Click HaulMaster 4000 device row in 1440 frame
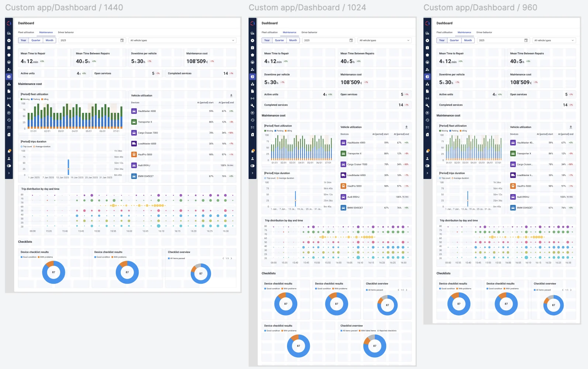This screenshot has width=588, height=369. (x=182, y=111)
